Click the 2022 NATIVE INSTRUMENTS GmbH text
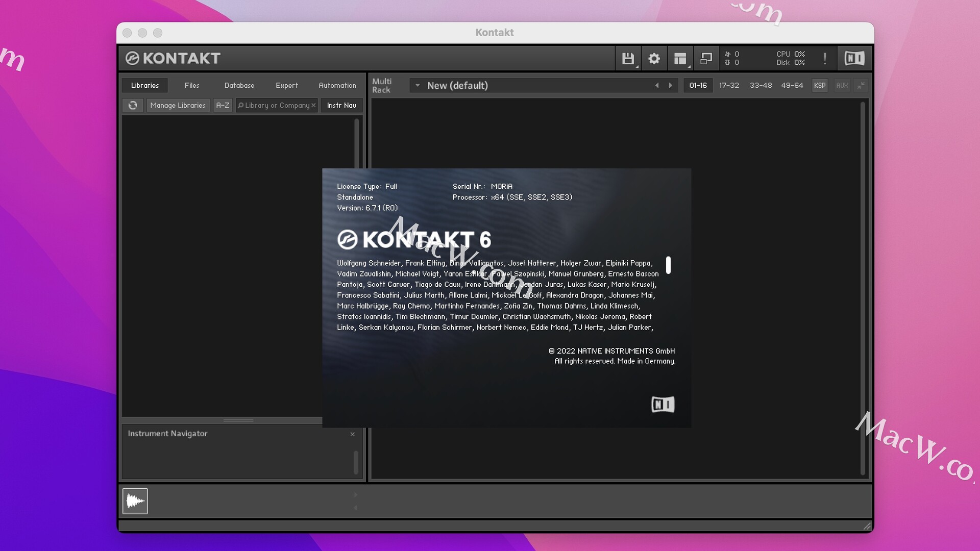Screen dimensions: 980x551 [611, 351]
